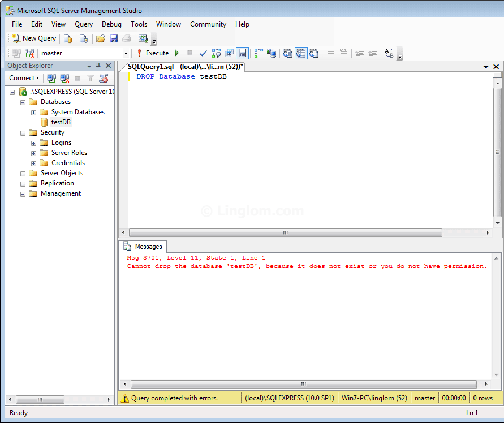Click the Print icon in the toolbar

pyautogui.click(x=127, y=38)
